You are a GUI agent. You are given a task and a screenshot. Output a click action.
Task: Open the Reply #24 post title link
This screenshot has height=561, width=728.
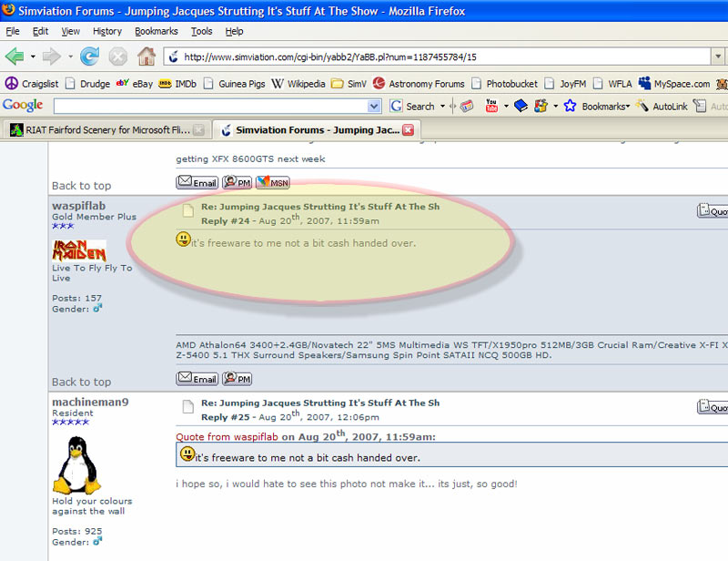pyautogui.click(x=320, y=207)
